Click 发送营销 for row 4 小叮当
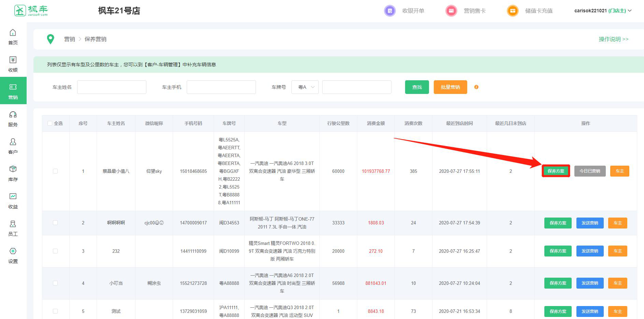This screenshot has width=644, height=319. 590,283
